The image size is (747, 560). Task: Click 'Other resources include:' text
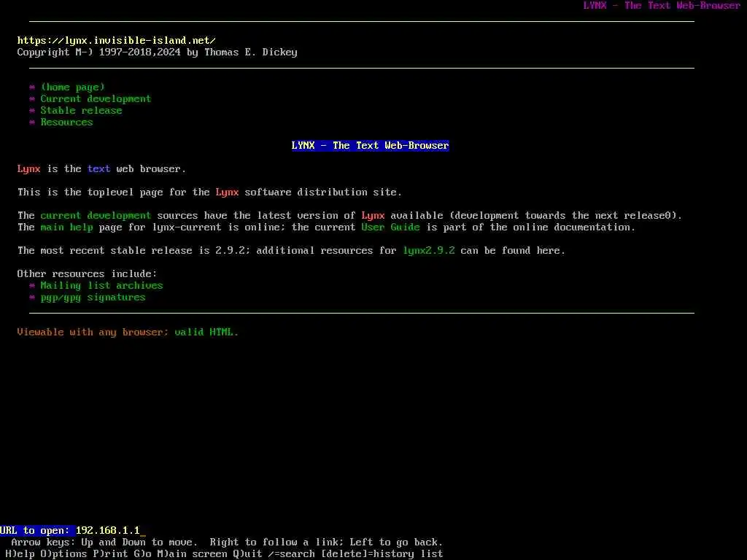tap(87, 274)
